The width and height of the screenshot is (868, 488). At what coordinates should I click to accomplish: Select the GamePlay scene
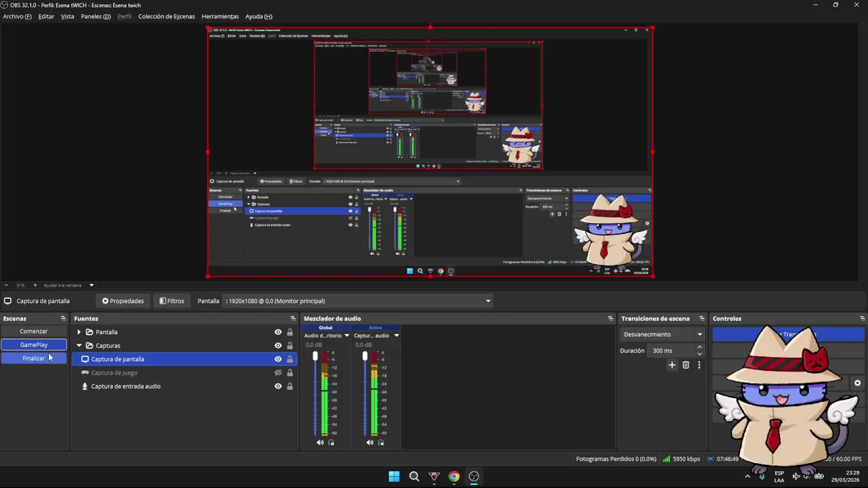[34, 345]
